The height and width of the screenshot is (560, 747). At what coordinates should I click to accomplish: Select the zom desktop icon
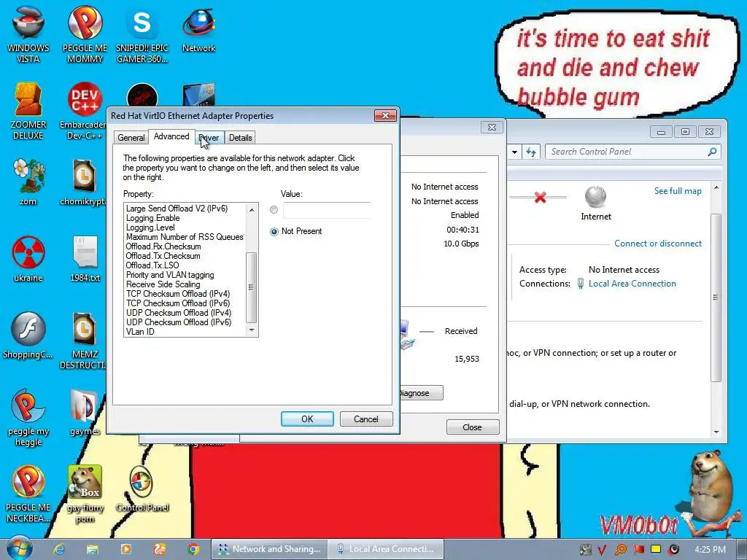[x=28, y=182]
